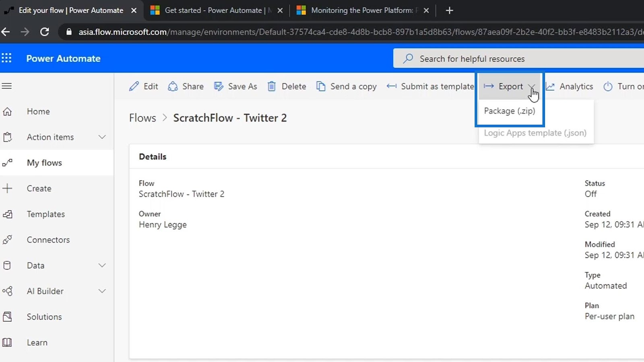This screenshot has height=362, width=644.
Task: Go back using the browser back arrow
Action: (x=6, y=32)
